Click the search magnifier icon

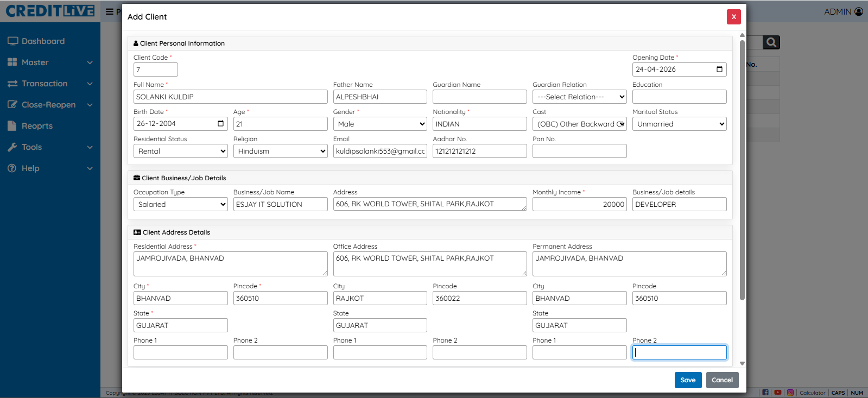coord(771,42)
